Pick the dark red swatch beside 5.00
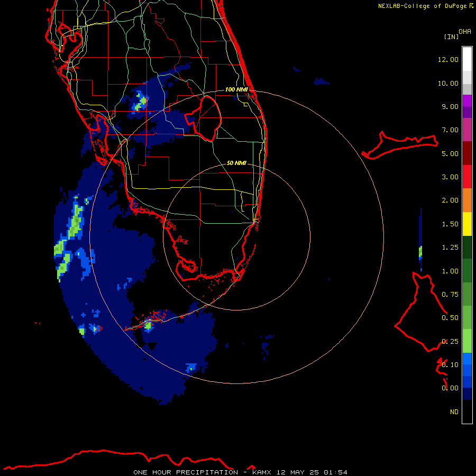The image size is (476, 476). pos(467,153)
